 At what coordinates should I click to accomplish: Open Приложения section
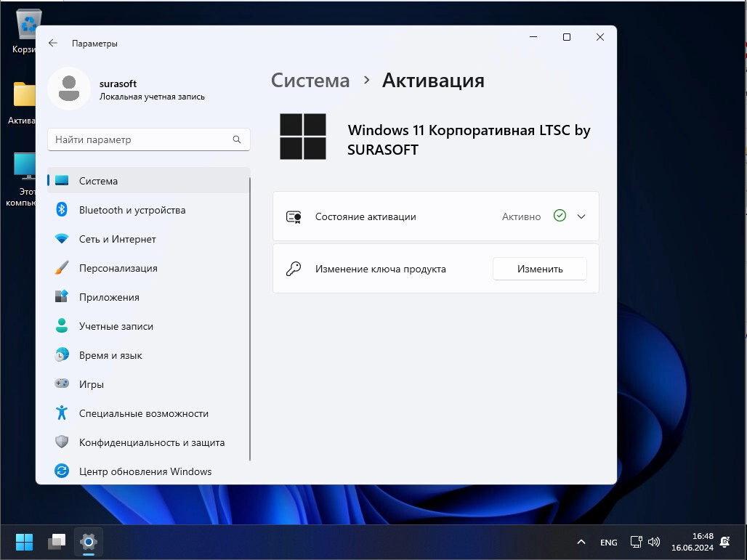click(x=109, y=297)
